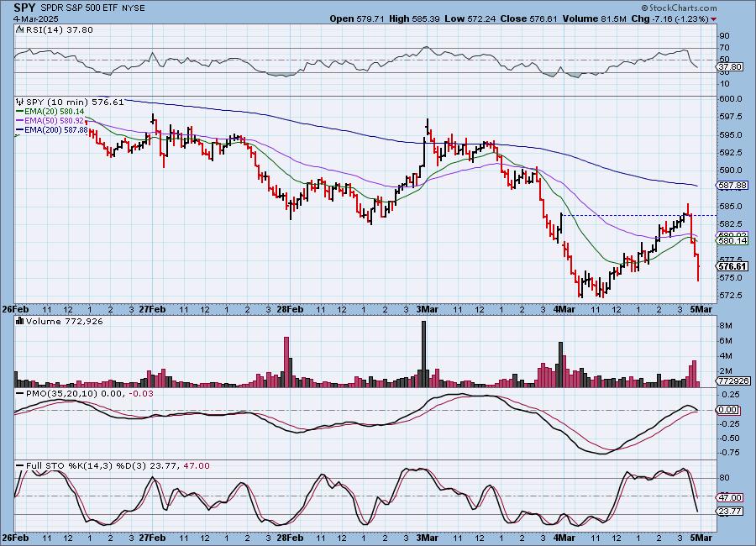
Task: Click the Volume 772,926 legend label
Action: coord(64,321)
